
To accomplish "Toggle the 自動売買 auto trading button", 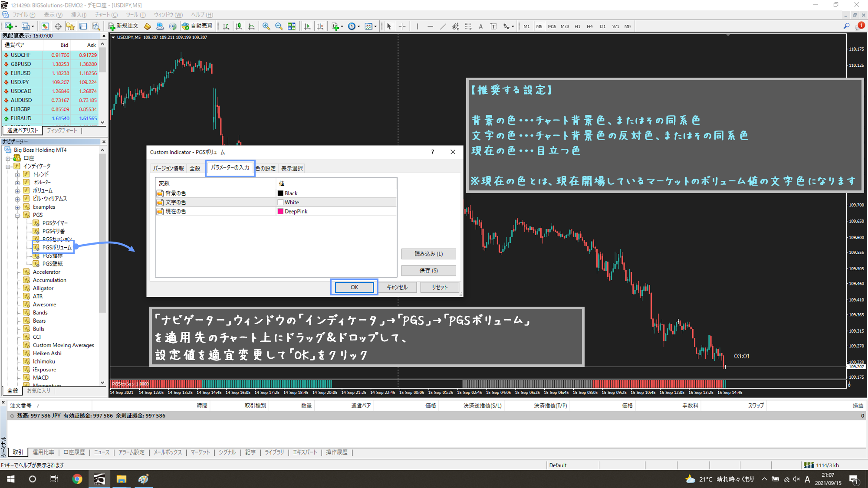I will [197, 26].
